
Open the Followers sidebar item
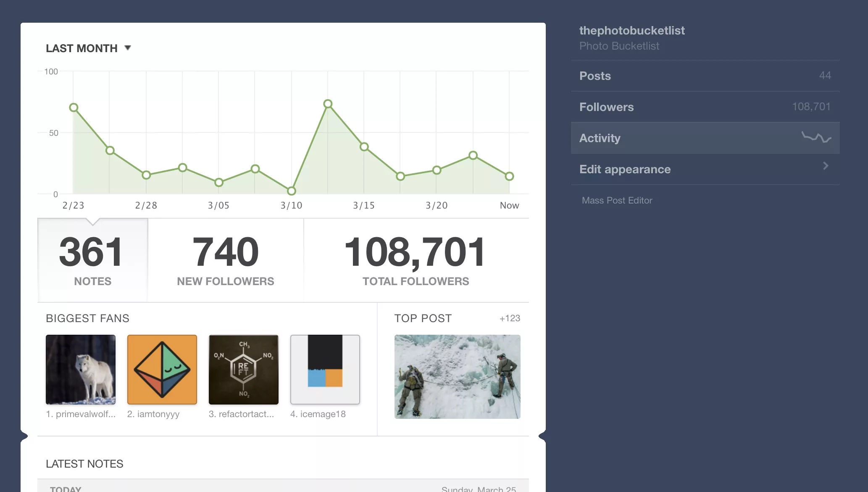pos(705,107)
